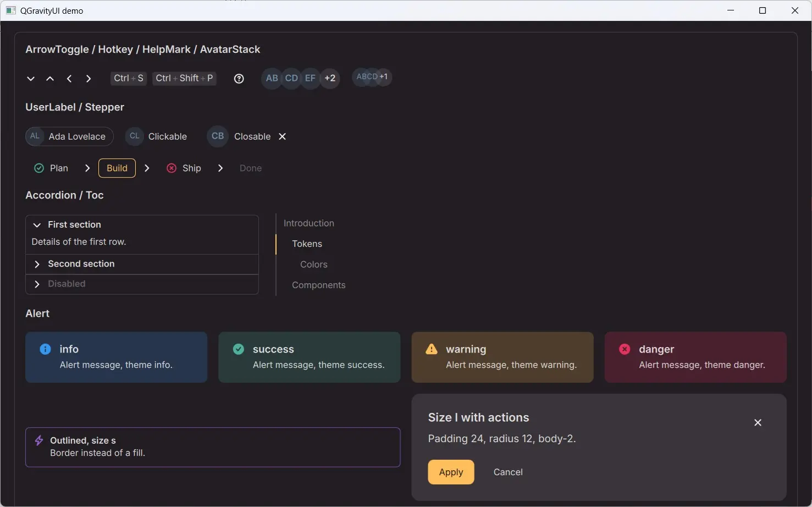Click the danger alert title
This screenshot has height=507, width=812.
click(656, 349)
